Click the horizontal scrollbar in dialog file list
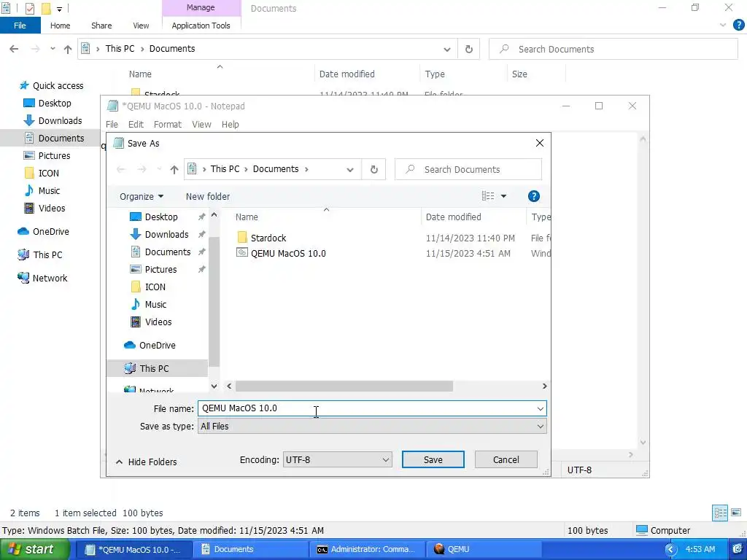 point(344,386)
